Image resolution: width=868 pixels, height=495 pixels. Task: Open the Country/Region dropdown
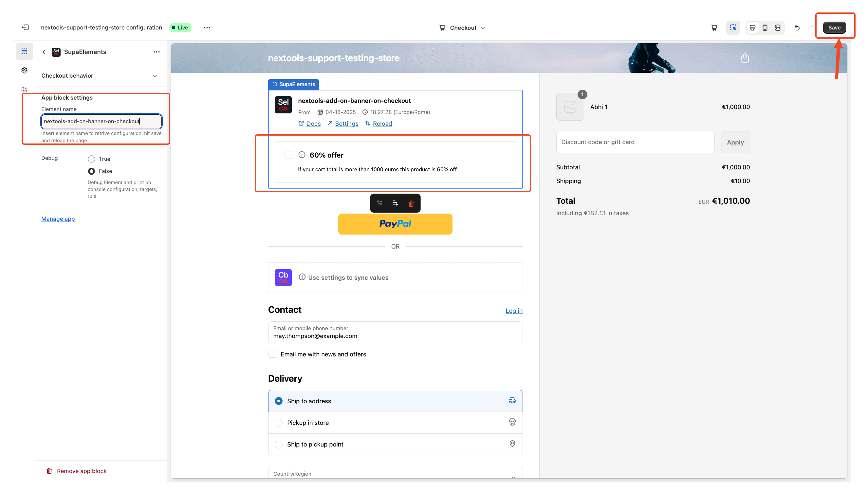(x=395, y=474)
